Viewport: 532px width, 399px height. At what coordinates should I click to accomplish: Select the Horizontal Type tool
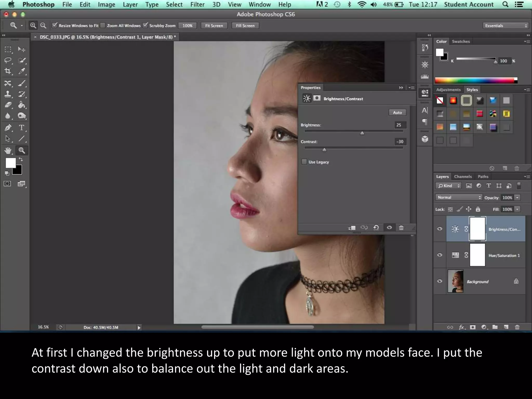click(x=22, y=128)
